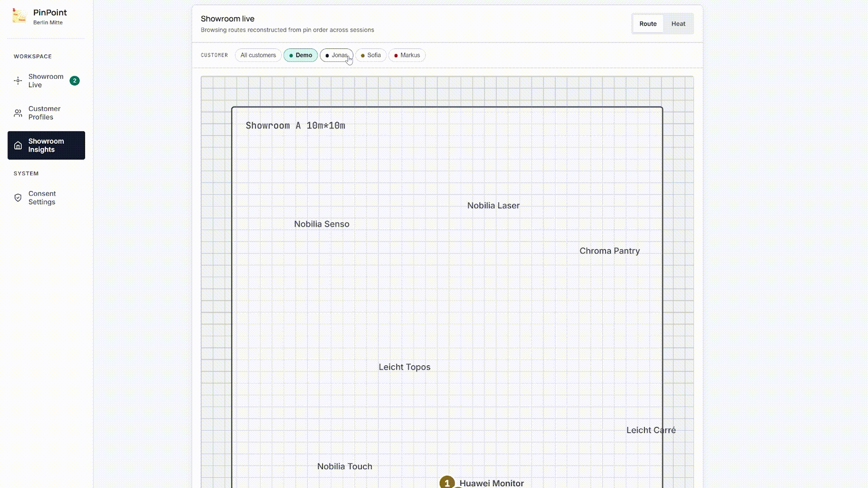
Task: Click the PinPoint logo icon
Action: pos(19,16)
